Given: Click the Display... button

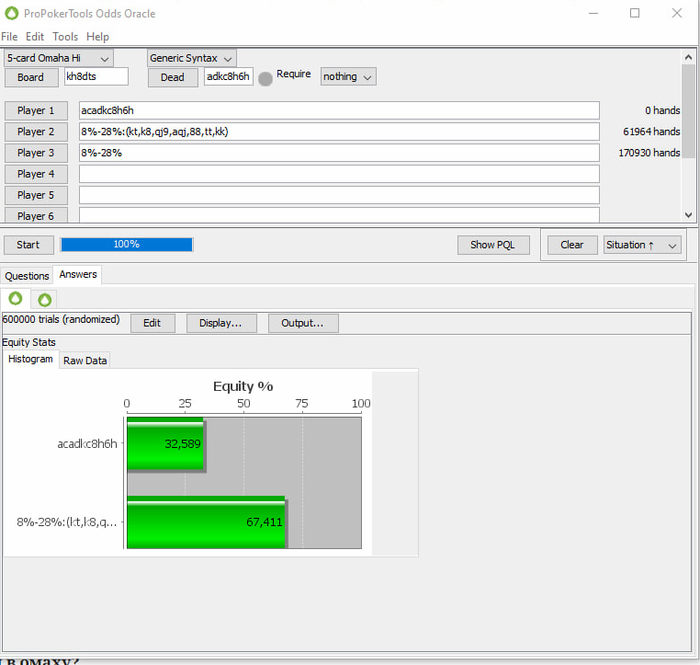Looking at the screenshot, I should click(221, 323).
